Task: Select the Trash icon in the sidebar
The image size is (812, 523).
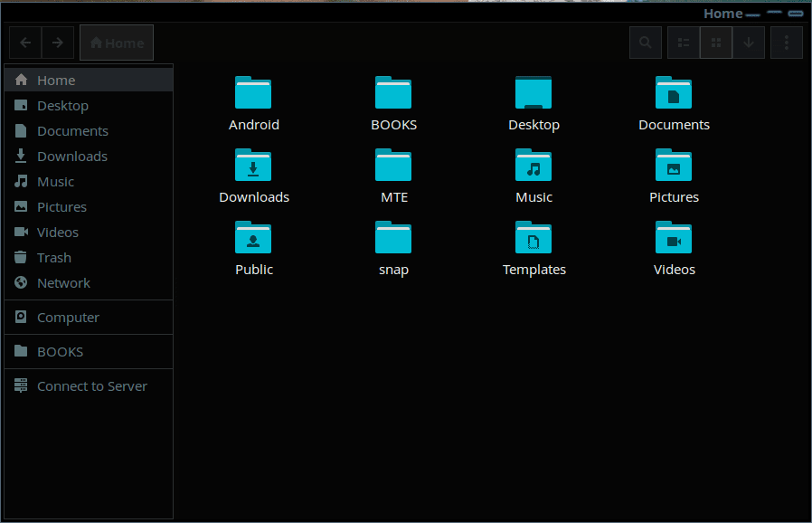Action: tap(20, 257)
